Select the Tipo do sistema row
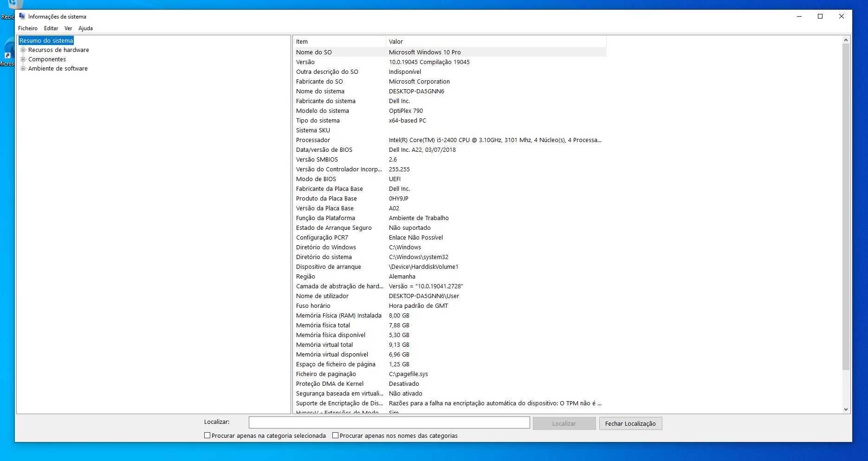This screenshot has height=461, width=868. pyautogui.click(x=450, y=120)
